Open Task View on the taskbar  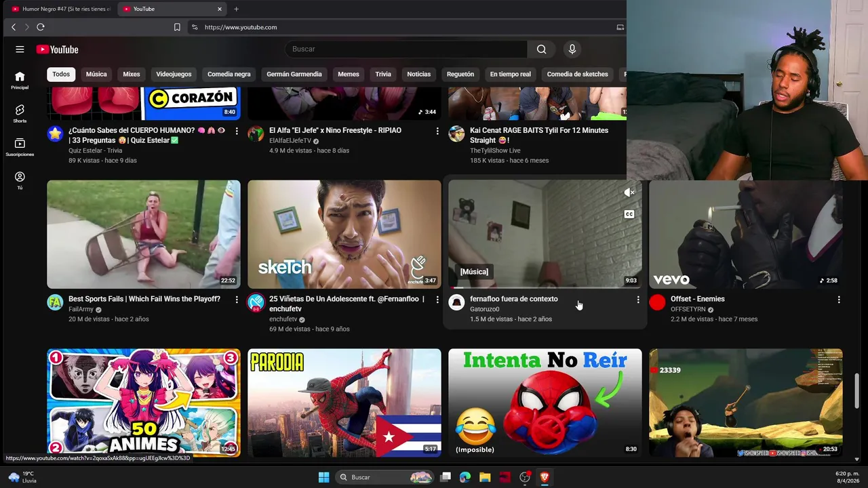[x=446, y=477]
